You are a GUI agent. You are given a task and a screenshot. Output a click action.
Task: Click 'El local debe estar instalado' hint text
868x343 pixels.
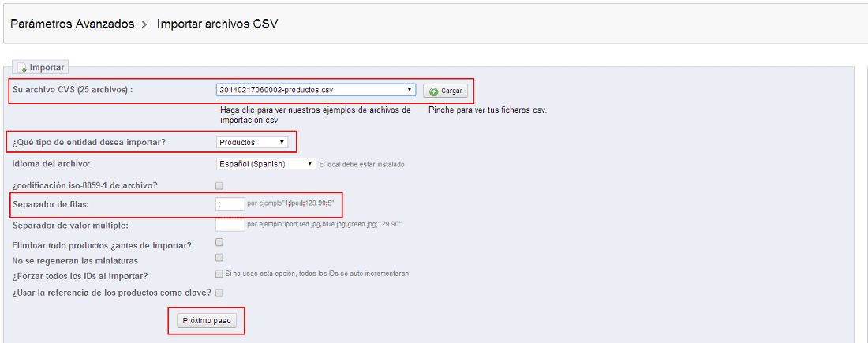362,164
